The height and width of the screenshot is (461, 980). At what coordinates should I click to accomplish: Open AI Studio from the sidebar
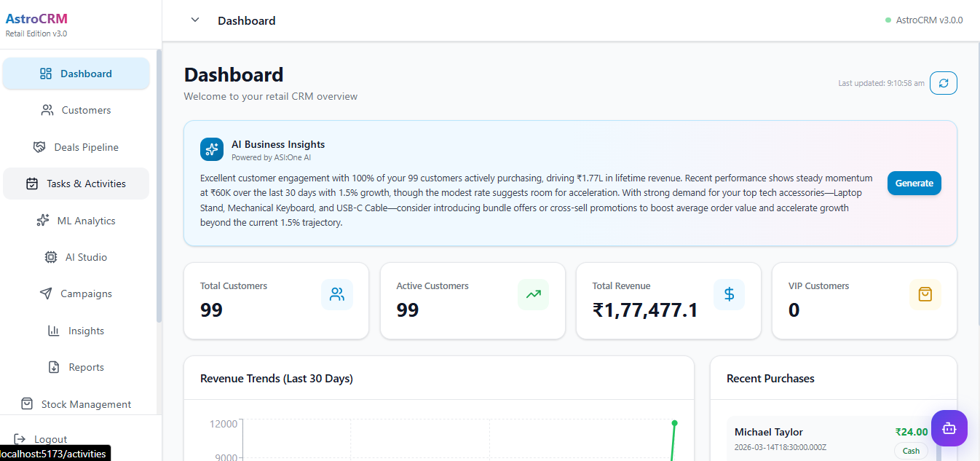click(x=76, y=257)
